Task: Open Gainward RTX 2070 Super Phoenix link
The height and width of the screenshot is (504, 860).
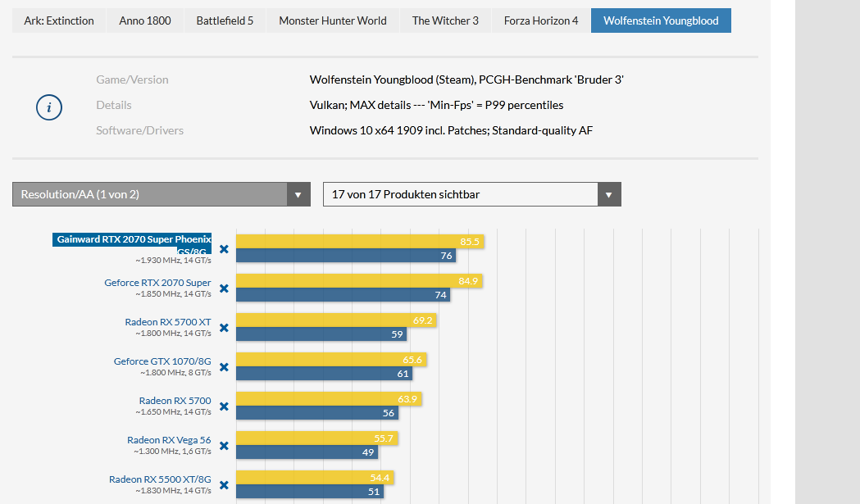Action: [x=134, y=245]
